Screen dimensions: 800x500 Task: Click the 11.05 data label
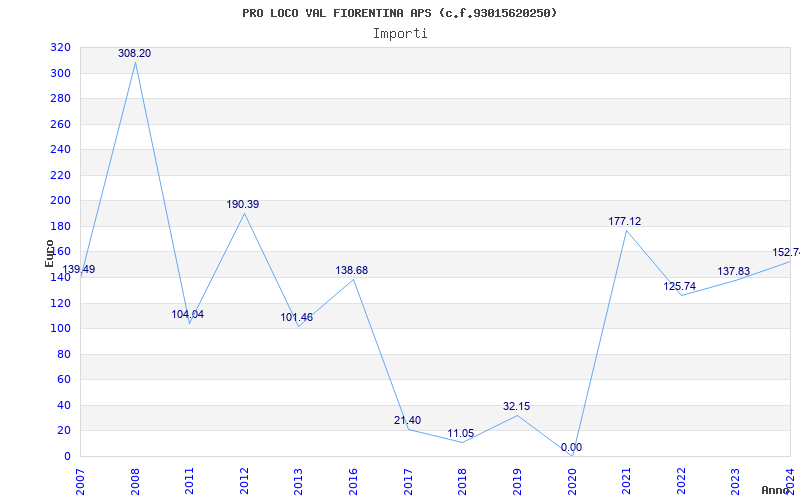[461, 434]
